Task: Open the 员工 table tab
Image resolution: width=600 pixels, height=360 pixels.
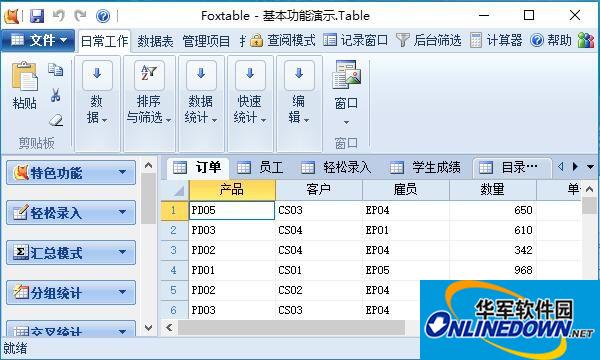Action: 261,168
